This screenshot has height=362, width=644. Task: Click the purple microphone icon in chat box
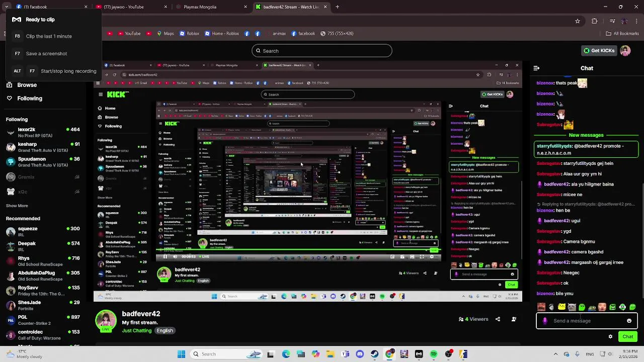[x=545, y=321]
